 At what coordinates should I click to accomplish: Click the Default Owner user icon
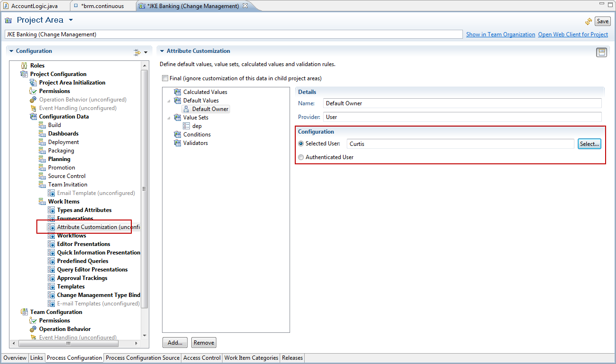coord(186,109)
